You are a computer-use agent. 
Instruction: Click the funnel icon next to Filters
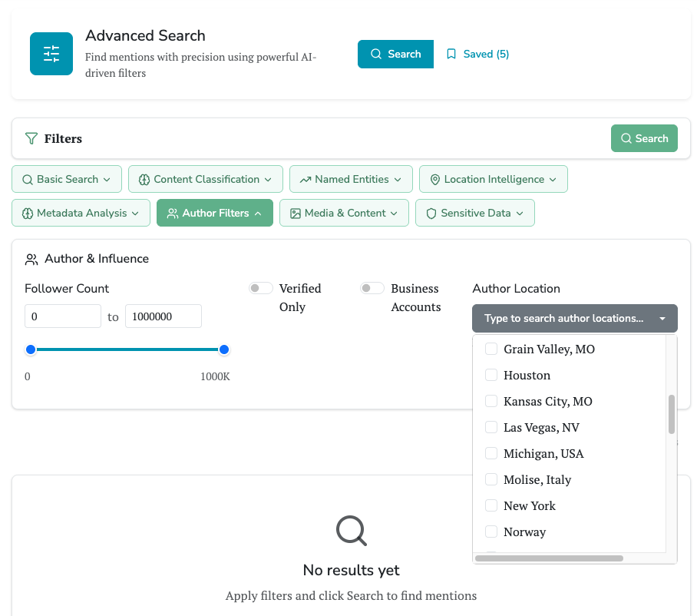pyautogui.click(x=31, y=139)
